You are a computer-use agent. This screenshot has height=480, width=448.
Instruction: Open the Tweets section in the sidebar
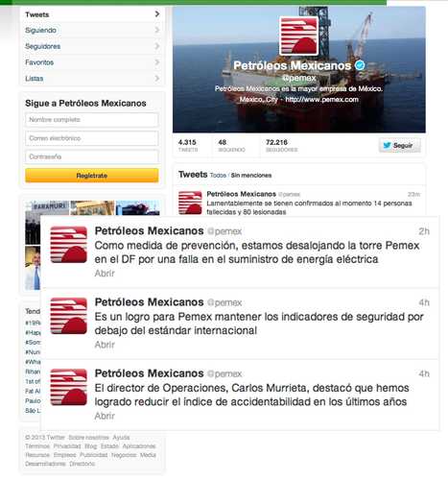[92, 14]
